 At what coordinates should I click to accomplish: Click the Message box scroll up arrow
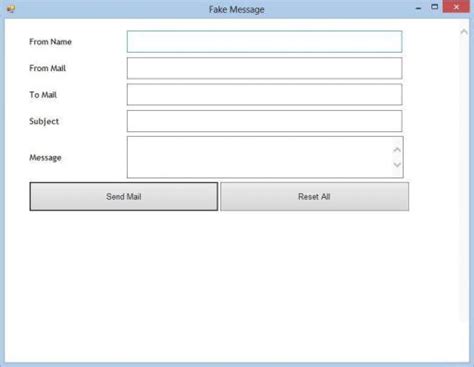[397, 150]
